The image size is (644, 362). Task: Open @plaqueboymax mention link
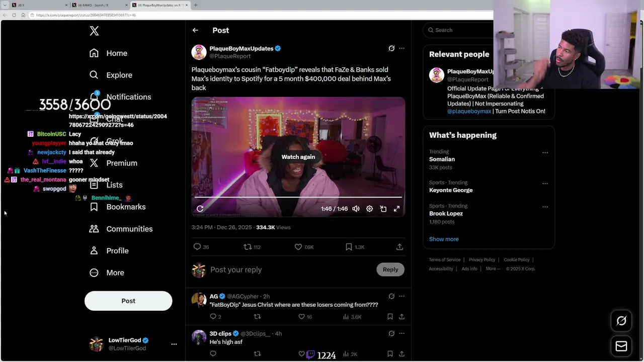[x=469, y=111]
